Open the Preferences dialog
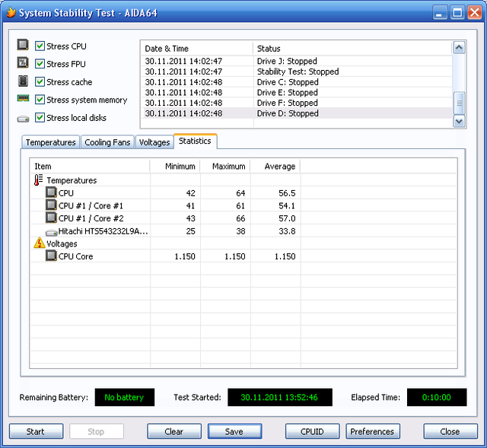The width and height of the screenshot is (487, 448). click(x=373, y=431)
